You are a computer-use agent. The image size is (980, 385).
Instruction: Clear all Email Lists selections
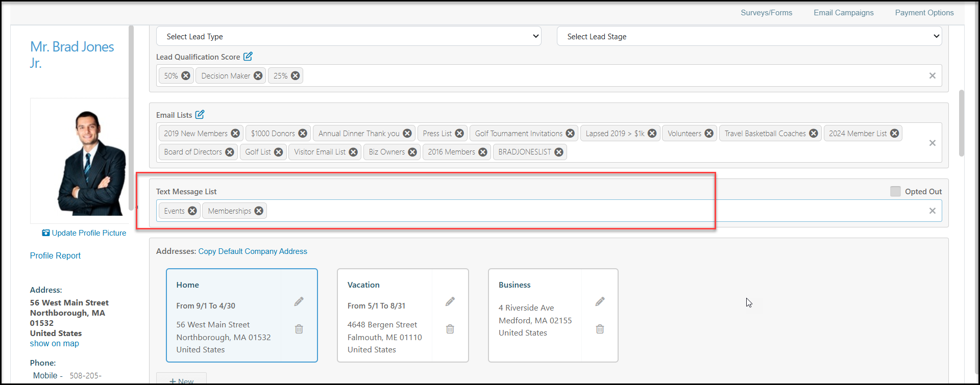933,143
